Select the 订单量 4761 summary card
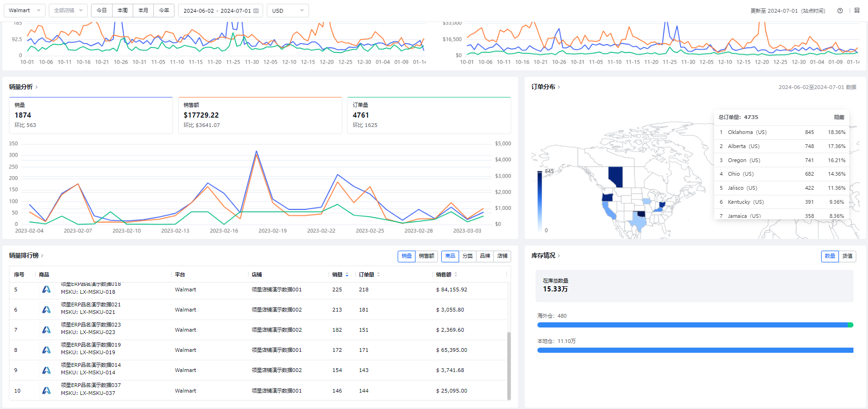Screen dimensions: 868x409 point(429,115)
